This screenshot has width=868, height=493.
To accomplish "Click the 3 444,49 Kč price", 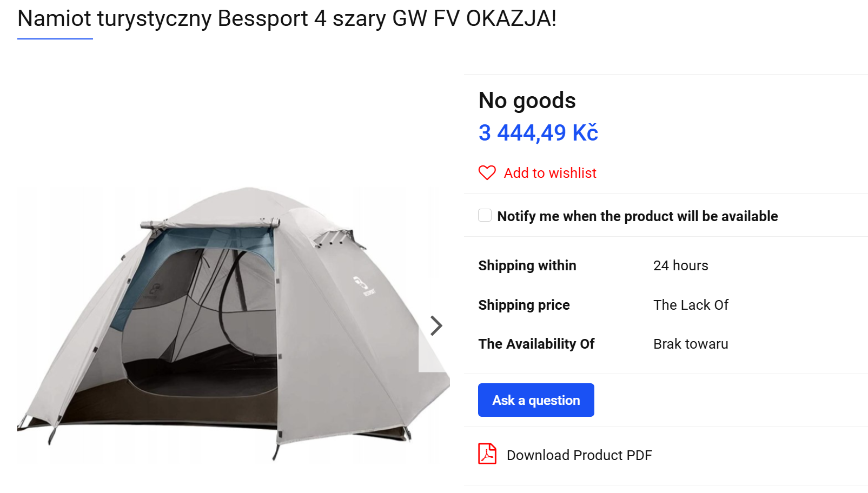I will click(x=538, y=133).
